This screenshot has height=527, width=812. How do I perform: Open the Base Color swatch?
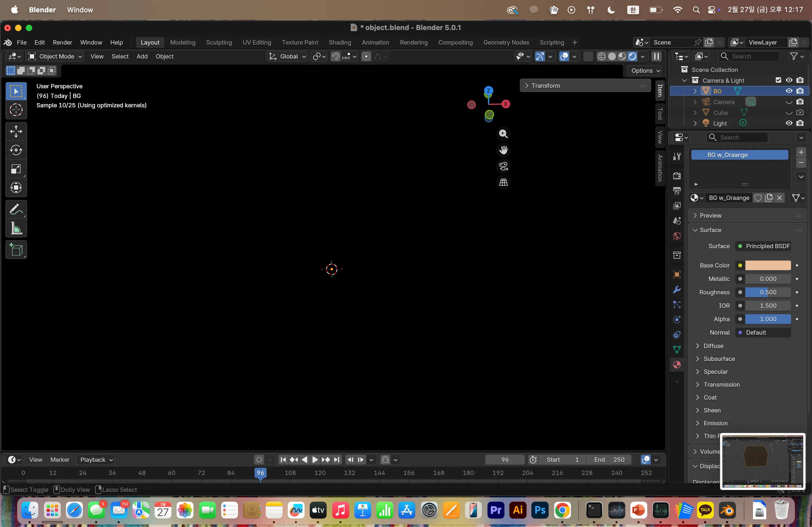point(768,265)
